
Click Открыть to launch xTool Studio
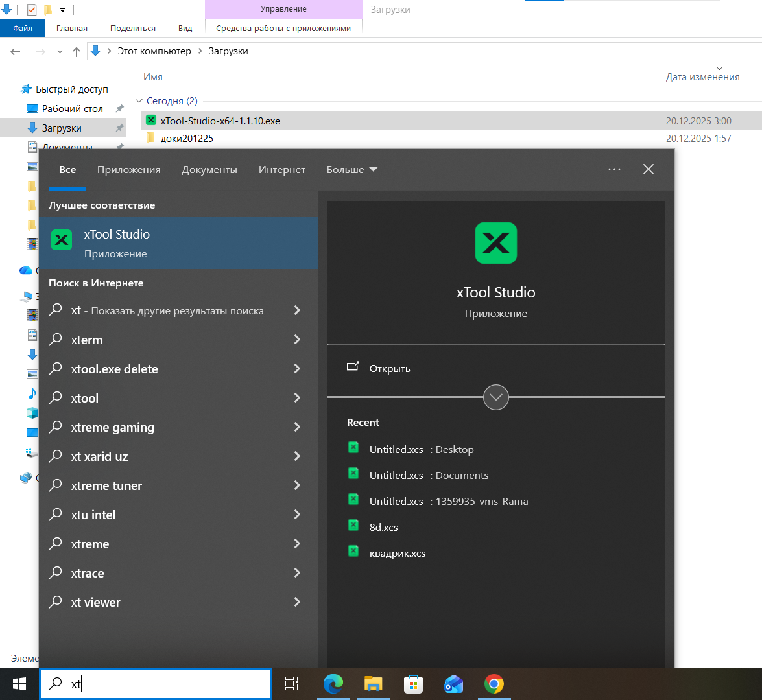(x=389, y=368)
